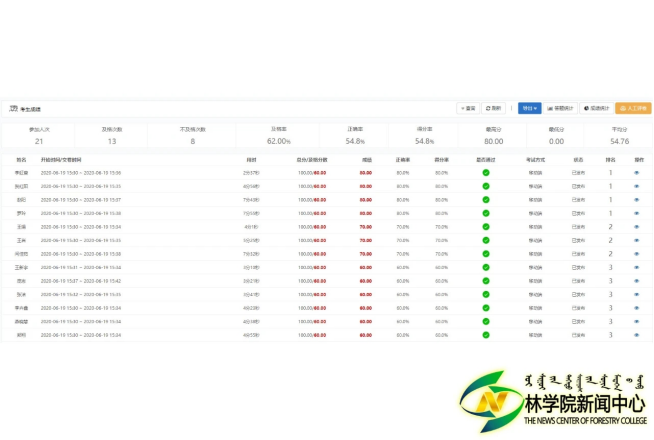Click the green pass checkmark in the first row
Screen dimensions: 654x440
486,172
